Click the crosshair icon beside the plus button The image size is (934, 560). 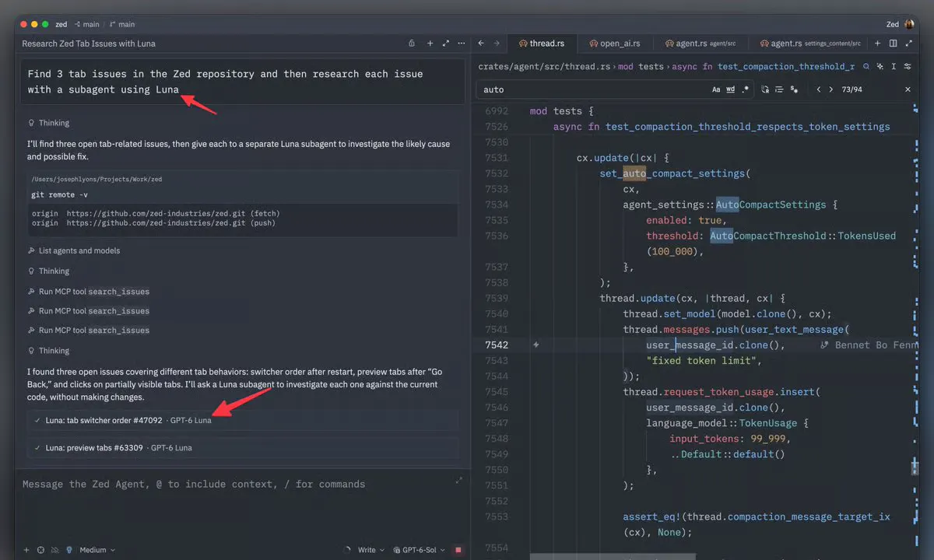pos(40,550)
